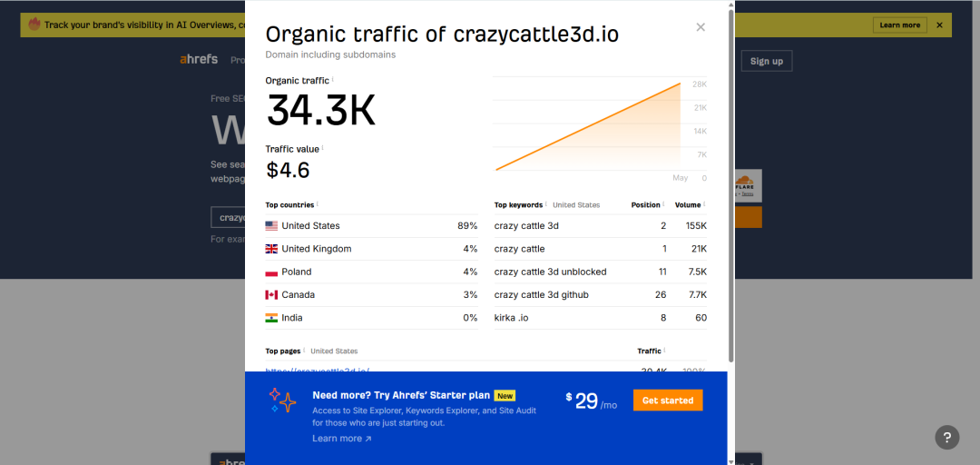This screenshot has width=980, height=465.
Task: Click the 34.3K organic traffic value
Action: (321, 111)
